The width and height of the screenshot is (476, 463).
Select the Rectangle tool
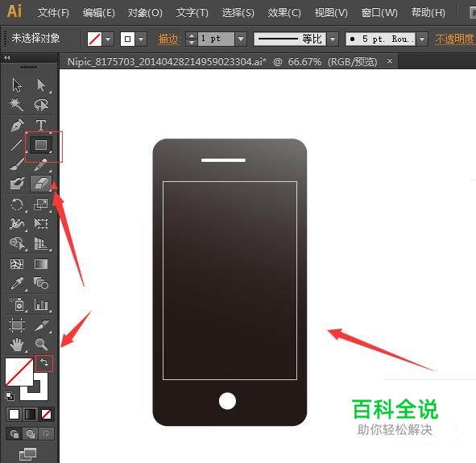click(x=41, y=145)
